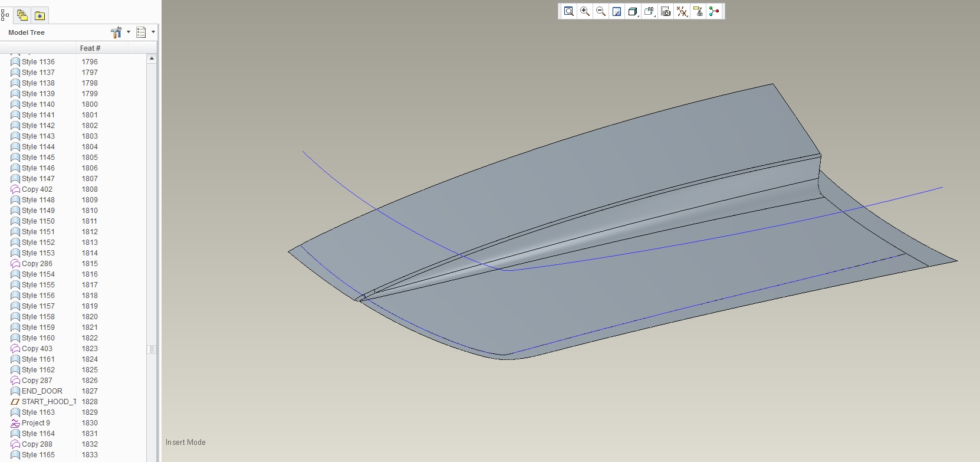Screen dimensions: 980x462
Task: Select Style 1162 feature
Action: point(38,370)
